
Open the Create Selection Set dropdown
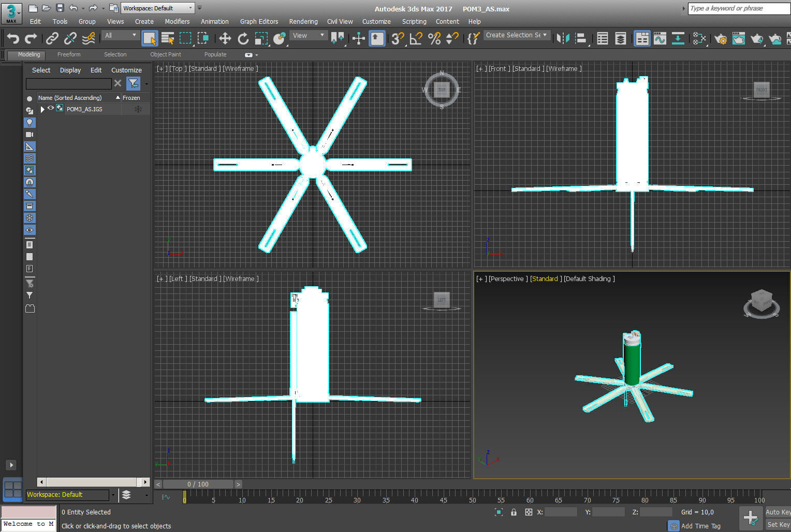[x=517, y=35]
